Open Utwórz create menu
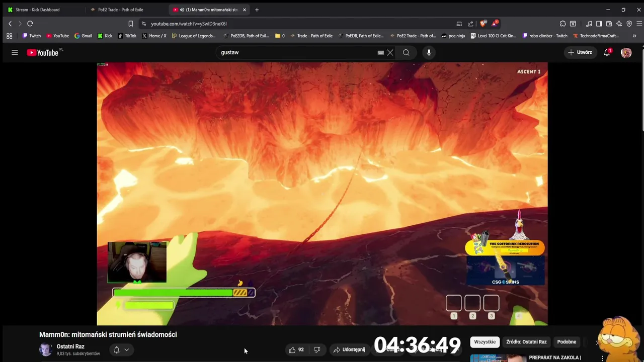Viewport: 644px width, 362px height. (x=580, y=52)
